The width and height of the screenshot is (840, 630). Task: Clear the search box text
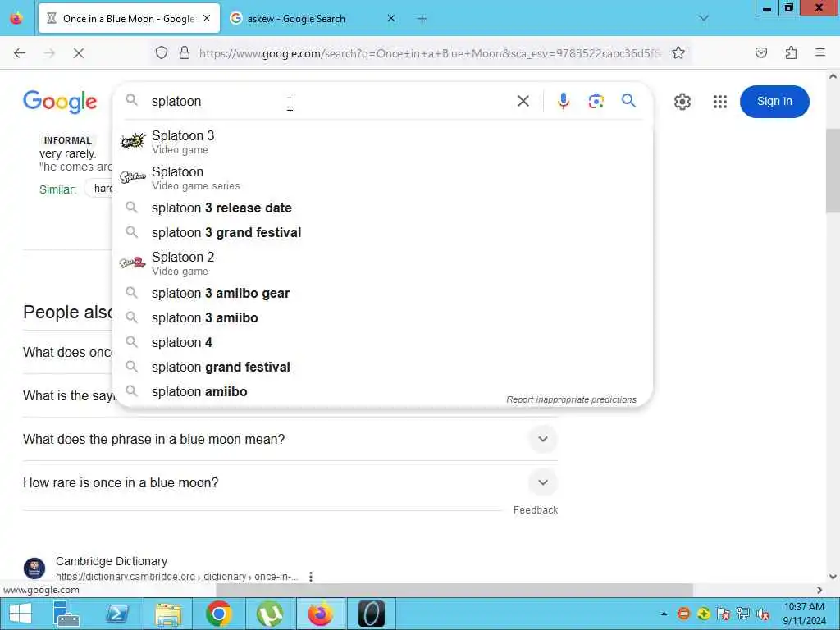point(523,101)
